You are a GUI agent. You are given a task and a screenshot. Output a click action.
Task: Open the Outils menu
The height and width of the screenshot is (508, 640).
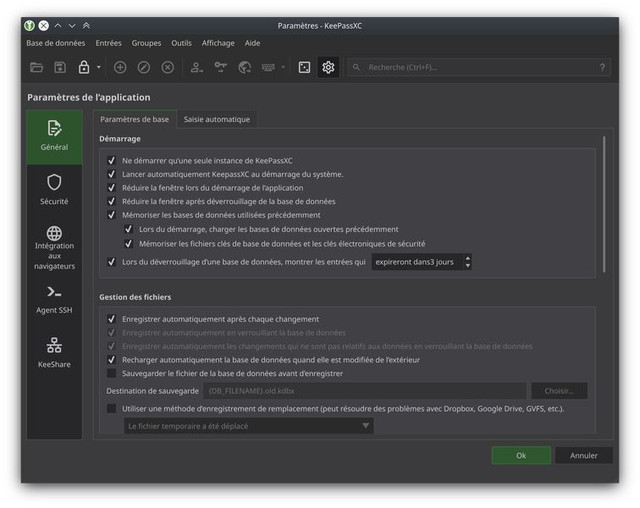[181, 43]
